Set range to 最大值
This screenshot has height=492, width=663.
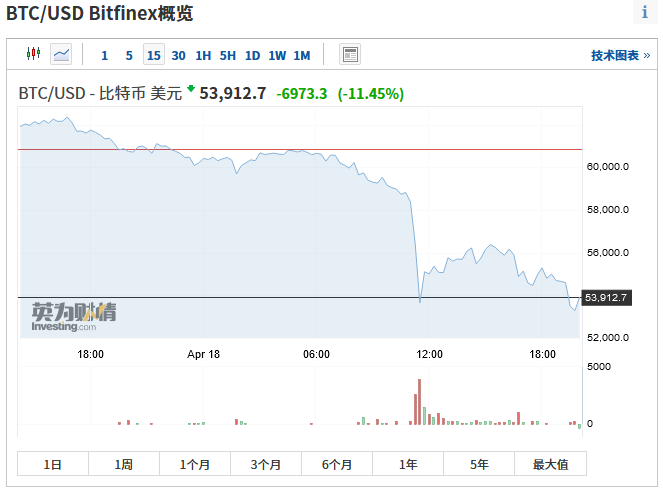(550, 464)
